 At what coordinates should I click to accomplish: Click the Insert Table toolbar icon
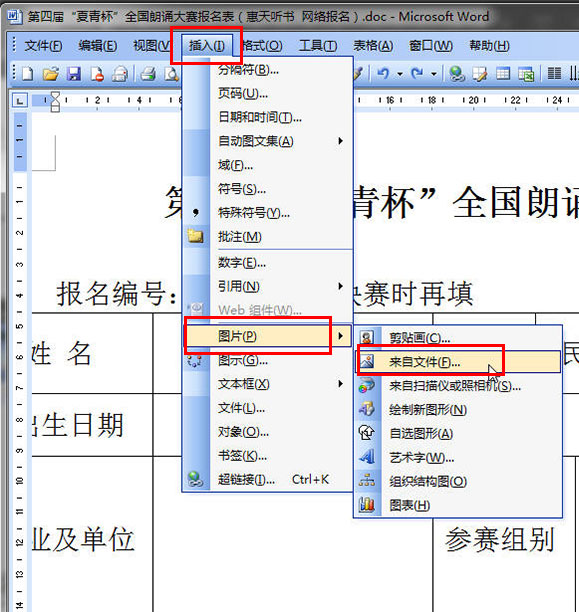(x=503, y=73)
